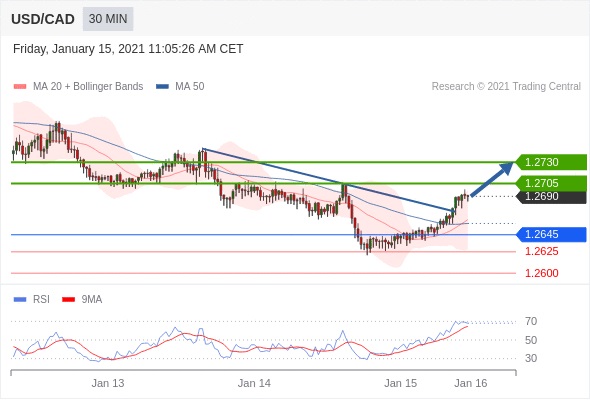Click the blue upward forecast arrow
Image resolution: width=590 pixels, height=400 pixels.
click(x=492, y=179)
